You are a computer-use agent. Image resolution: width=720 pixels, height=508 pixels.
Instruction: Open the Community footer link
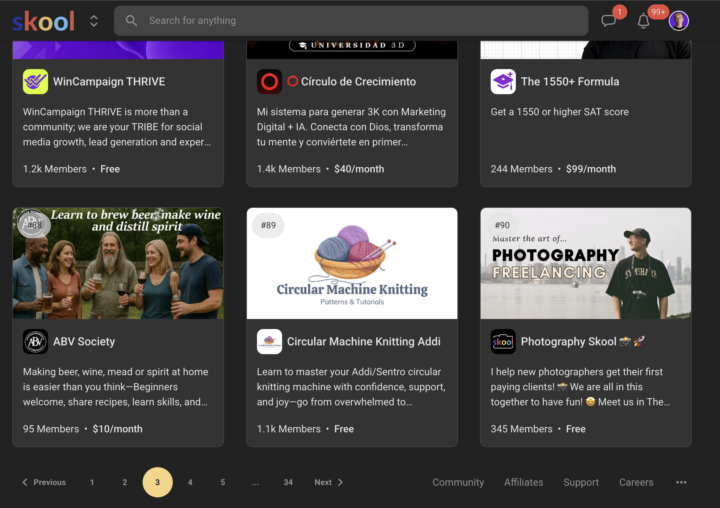click(458, 482)
